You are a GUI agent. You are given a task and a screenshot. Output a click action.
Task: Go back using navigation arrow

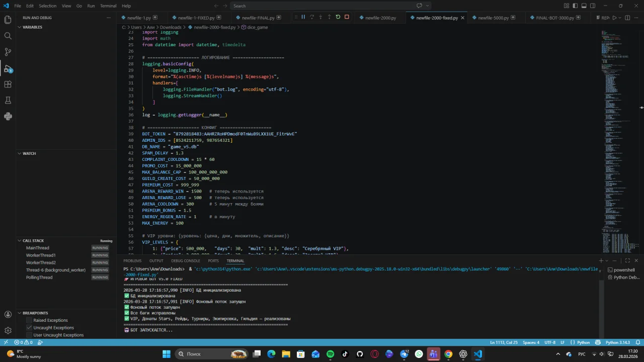pos(216,6)
